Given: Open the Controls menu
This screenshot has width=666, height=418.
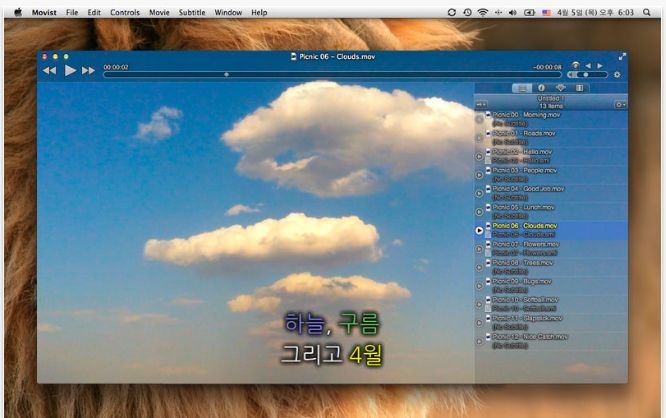Looking at the screenshot, I should tap(125, 12).
